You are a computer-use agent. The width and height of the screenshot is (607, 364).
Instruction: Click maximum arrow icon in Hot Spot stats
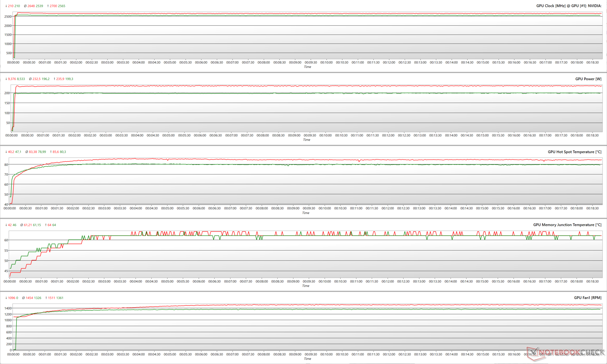(50, 152)
